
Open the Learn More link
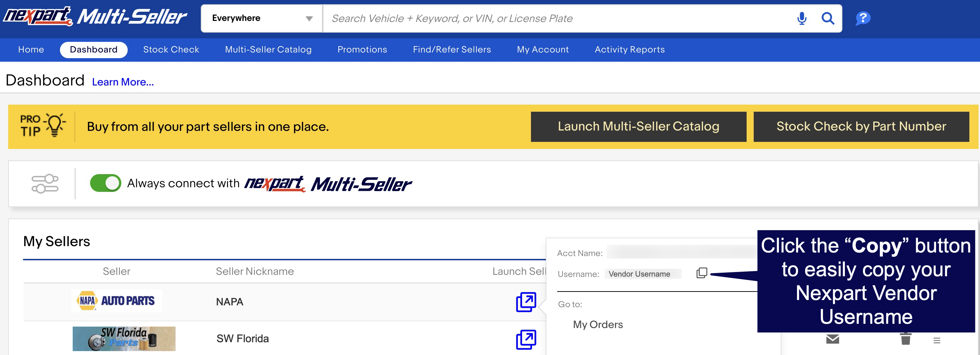(x=122, y=82)
